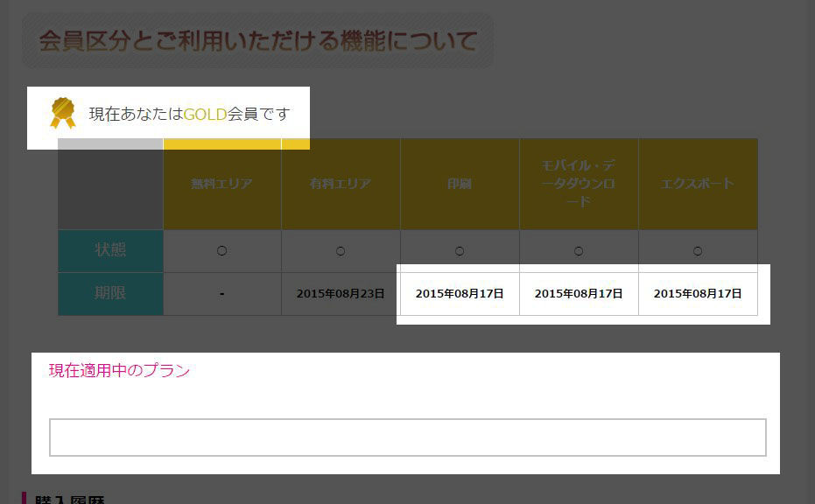Click the status circle under 印刷
The image size is (815, 504).
460,251
